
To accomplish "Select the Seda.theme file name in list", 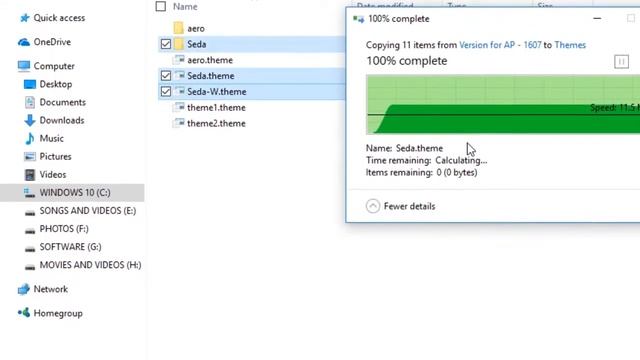I will (211, 76).
